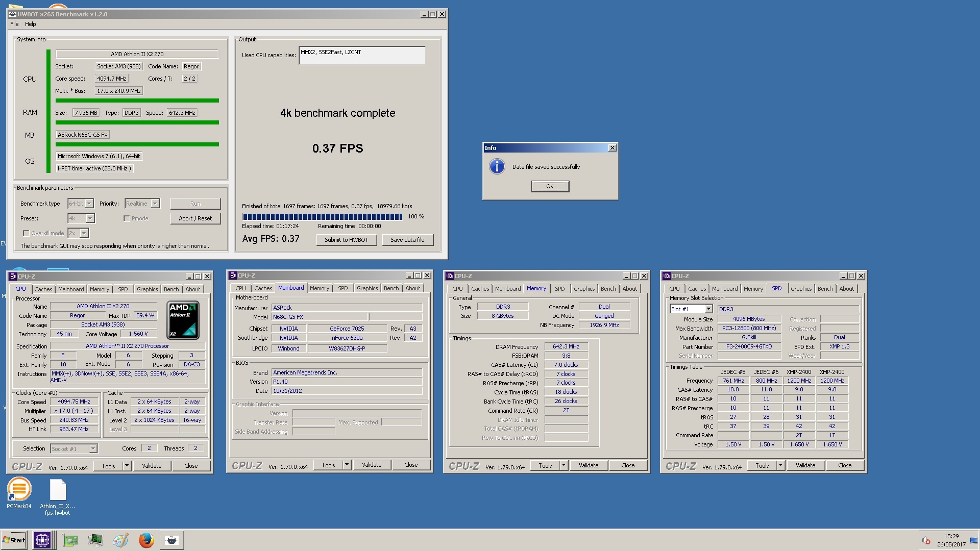Screen dimensions: 980x551
Task: Click the Core speed 4094.7 MHz field
Action: [111, 79]
